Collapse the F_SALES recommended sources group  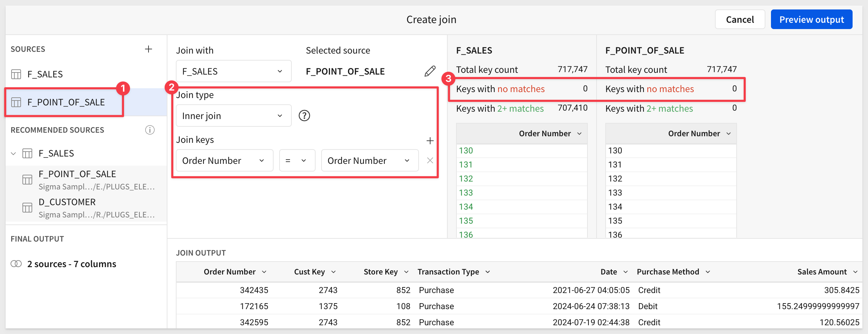click(x=14, y=153)
